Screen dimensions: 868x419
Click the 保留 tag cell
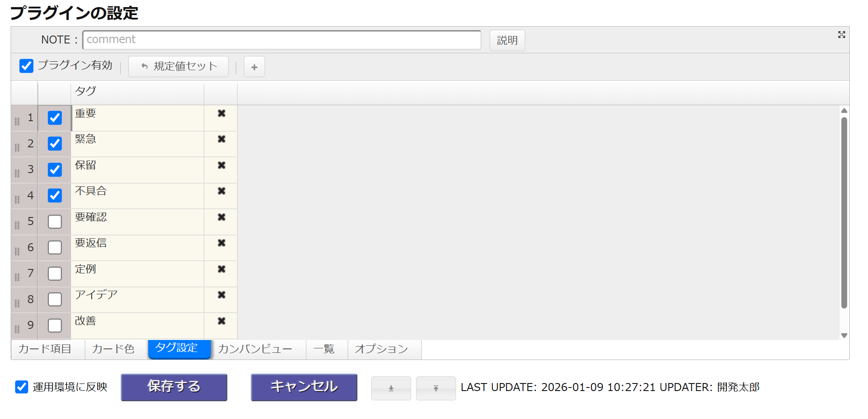pyautogui.click(x=138, y=170)
